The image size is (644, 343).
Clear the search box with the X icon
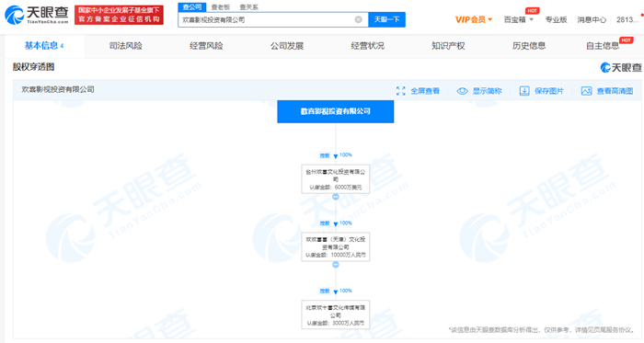point(359,19)
